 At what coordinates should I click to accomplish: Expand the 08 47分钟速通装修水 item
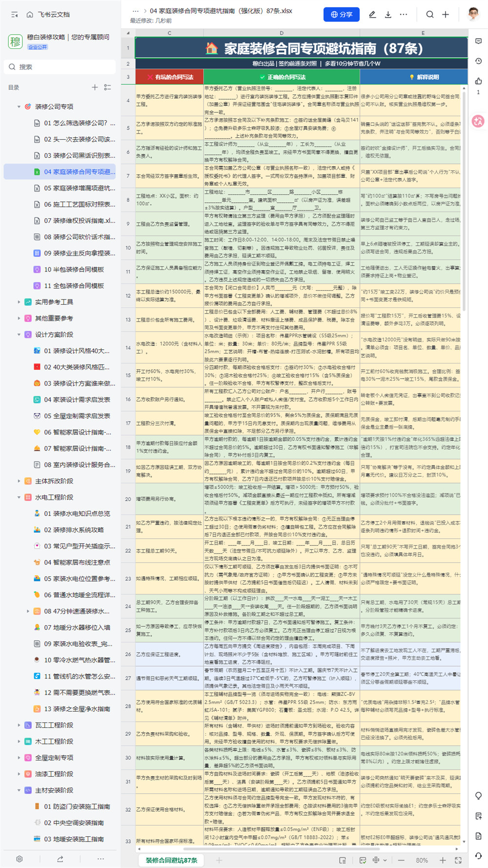click(x=28, y=611)
